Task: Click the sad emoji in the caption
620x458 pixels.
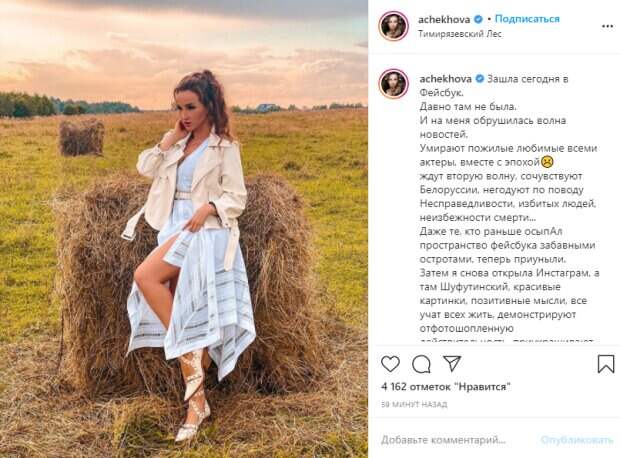Action: coord(547,162)
